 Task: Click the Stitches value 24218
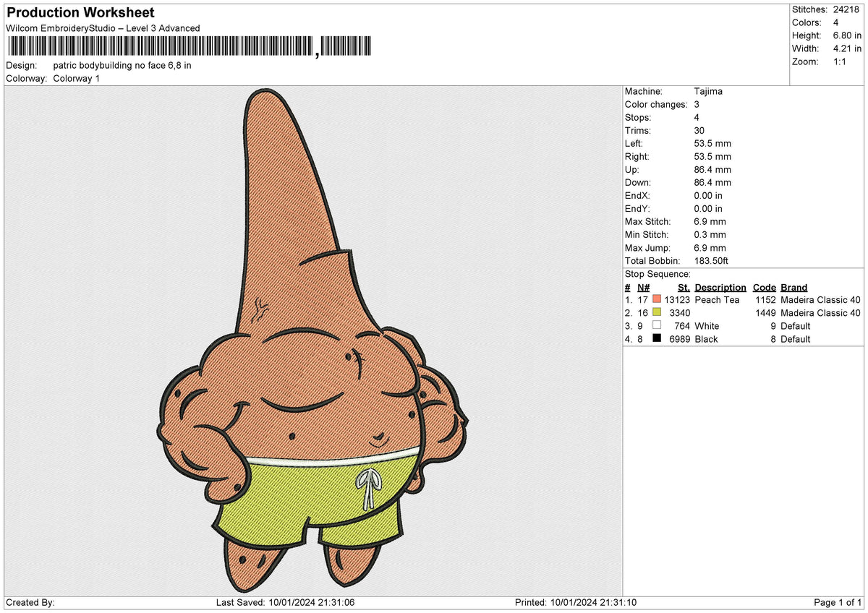click(846, 9)
